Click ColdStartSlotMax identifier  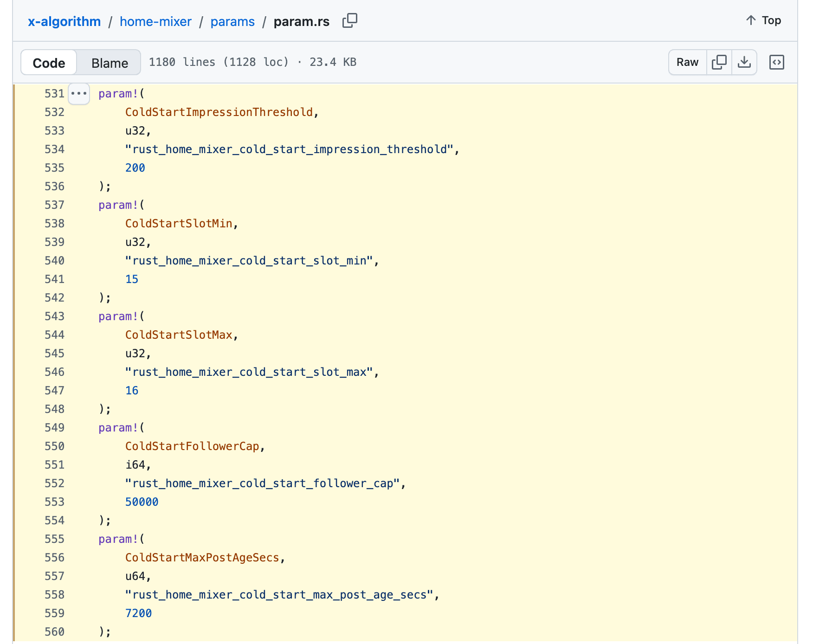pyautogui.click(x=179, y=335)
